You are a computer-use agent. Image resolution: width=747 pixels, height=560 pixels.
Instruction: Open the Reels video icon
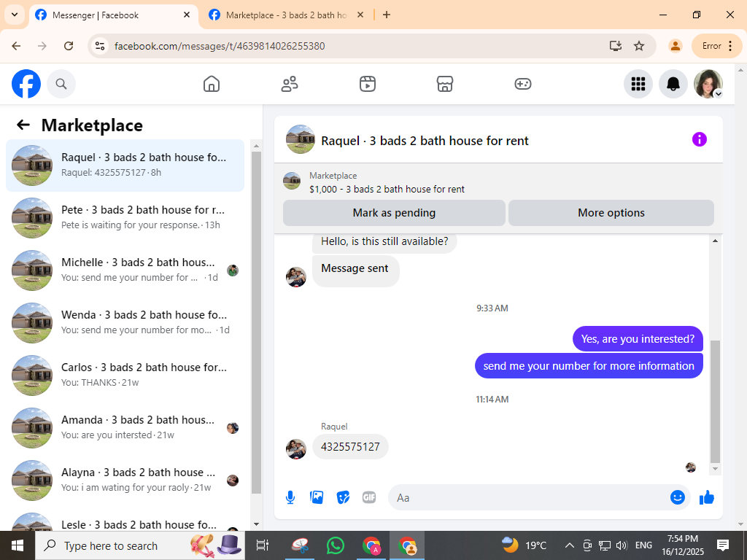(368, 84)
